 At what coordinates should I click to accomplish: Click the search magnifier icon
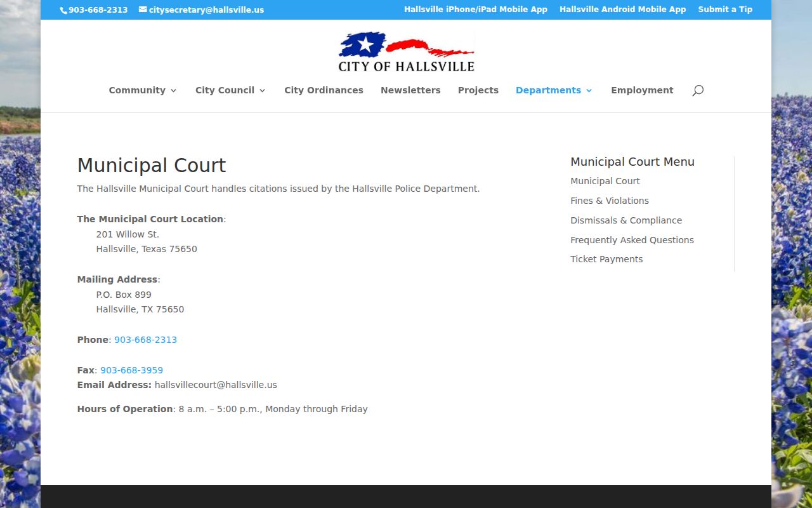(x=698, y=90)
